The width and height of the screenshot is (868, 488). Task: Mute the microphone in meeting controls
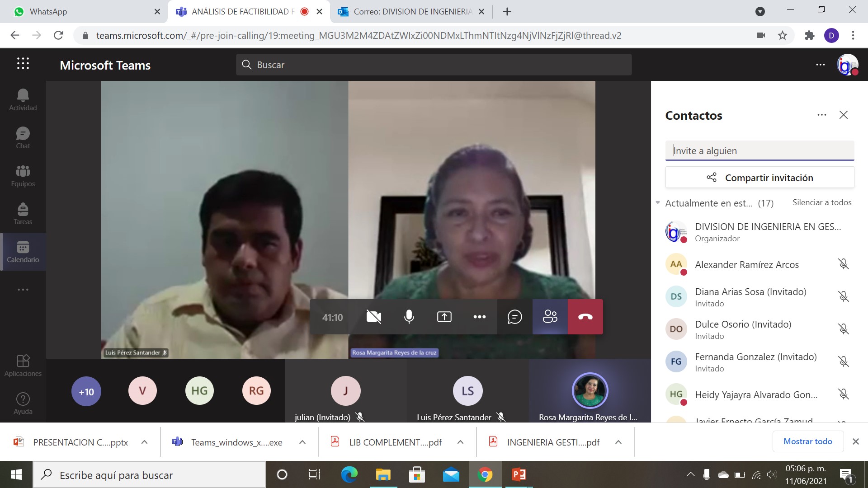tap(409, 317)
